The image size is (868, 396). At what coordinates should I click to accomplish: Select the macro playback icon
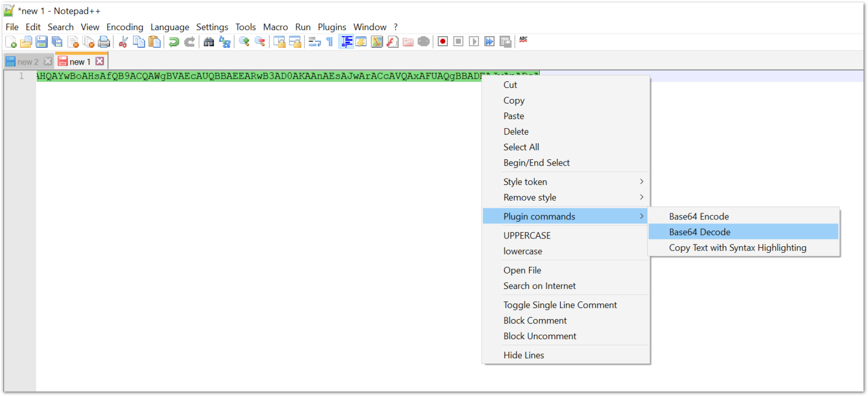tap(474, 41)
